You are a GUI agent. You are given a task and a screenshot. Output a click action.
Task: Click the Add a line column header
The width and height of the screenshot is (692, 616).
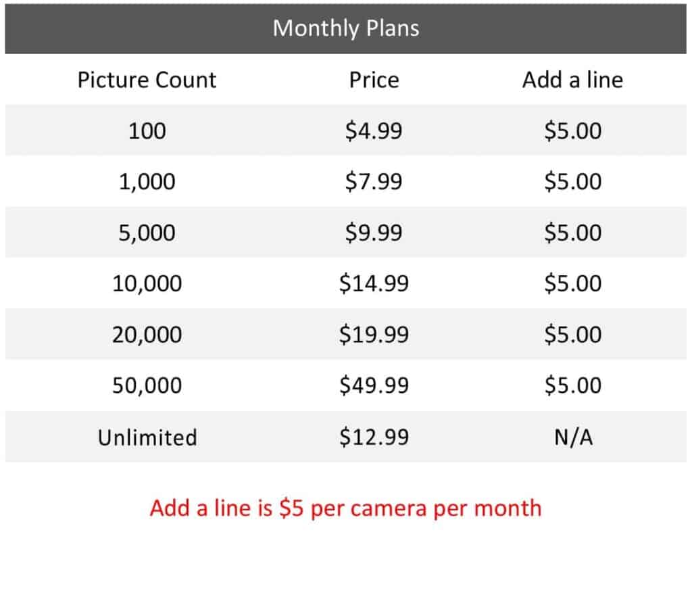point(572,80)
